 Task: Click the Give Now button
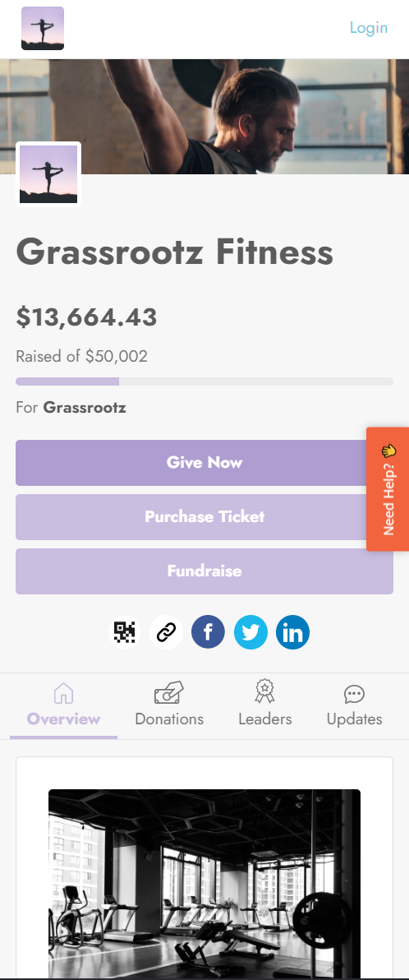pyautogui.click(x=204, y=463)
